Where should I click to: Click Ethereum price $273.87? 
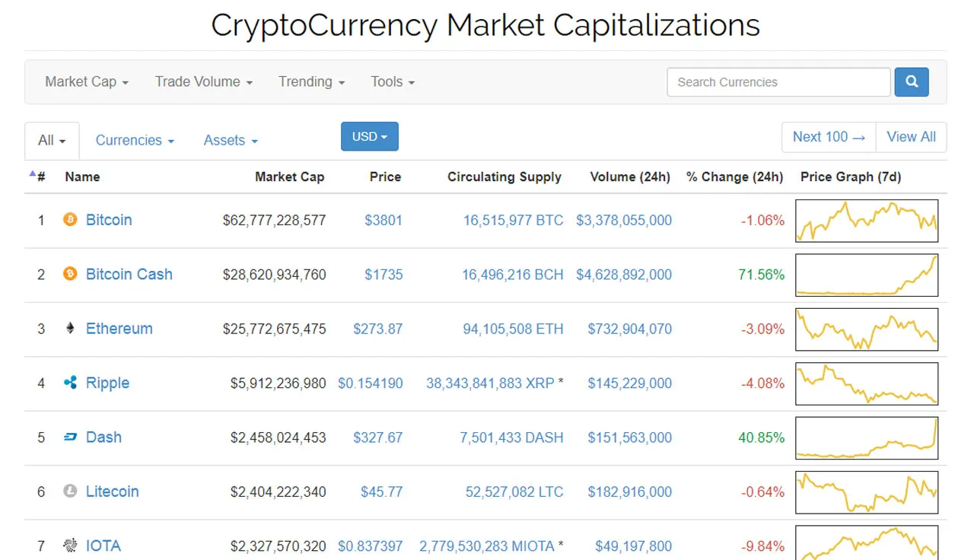[378, 329]
